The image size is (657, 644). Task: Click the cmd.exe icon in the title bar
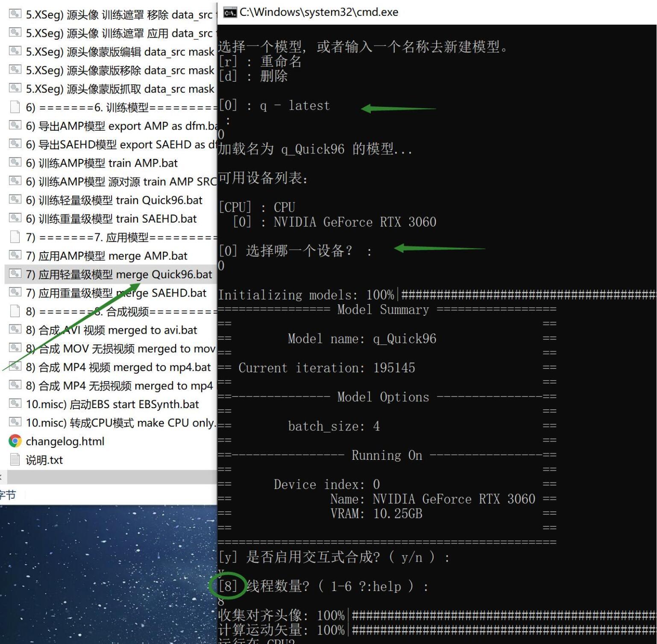pos(230,12)
